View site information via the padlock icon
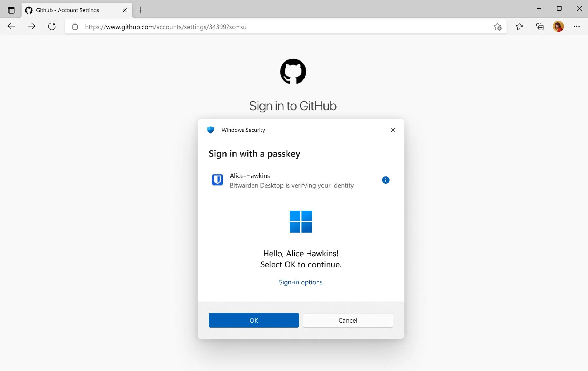588x371 pixels. (x=74, y=26)
